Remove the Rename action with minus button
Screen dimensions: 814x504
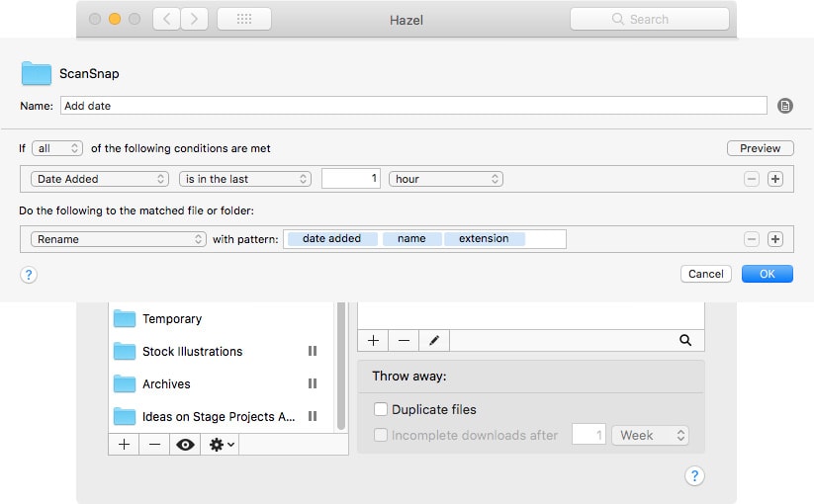(x=751, y=239)
